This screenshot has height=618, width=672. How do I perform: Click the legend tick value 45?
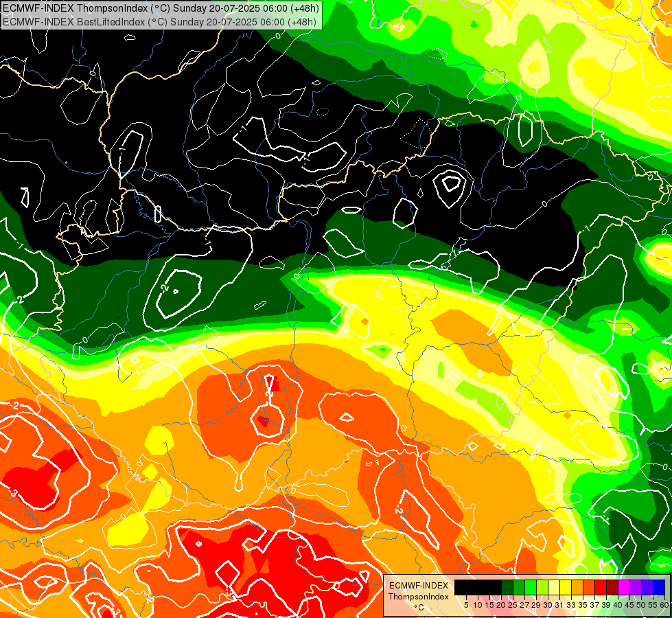[x=629, y=605]
